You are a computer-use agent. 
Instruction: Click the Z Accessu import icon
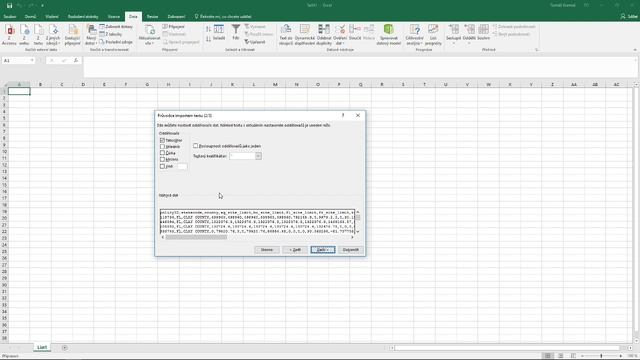[9, 34]
